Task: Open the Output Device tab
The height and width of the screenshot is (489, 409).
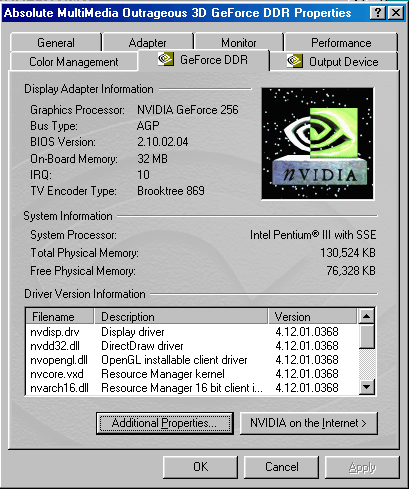Action: tap(333, 61)
